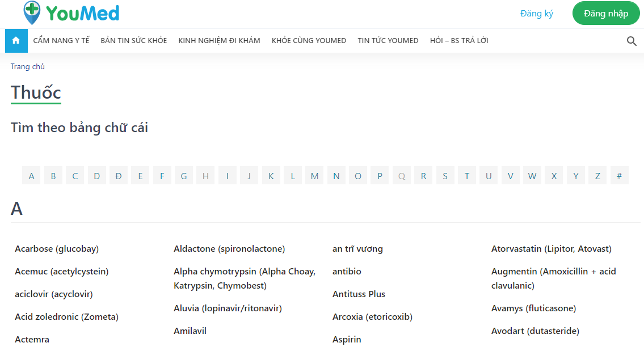Open the Alpha chymotrypsin drug entry

click(x=245, y=278)
